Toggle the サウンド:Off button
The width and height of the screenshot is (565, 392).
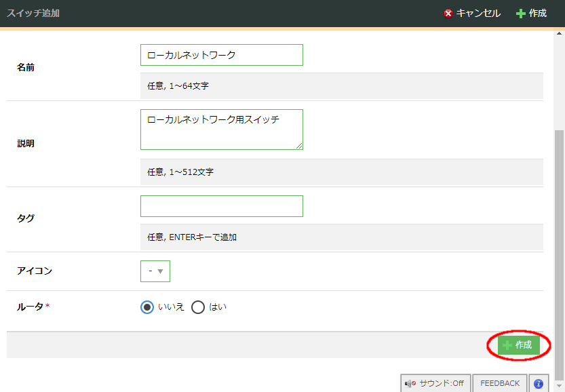point(435,383)
